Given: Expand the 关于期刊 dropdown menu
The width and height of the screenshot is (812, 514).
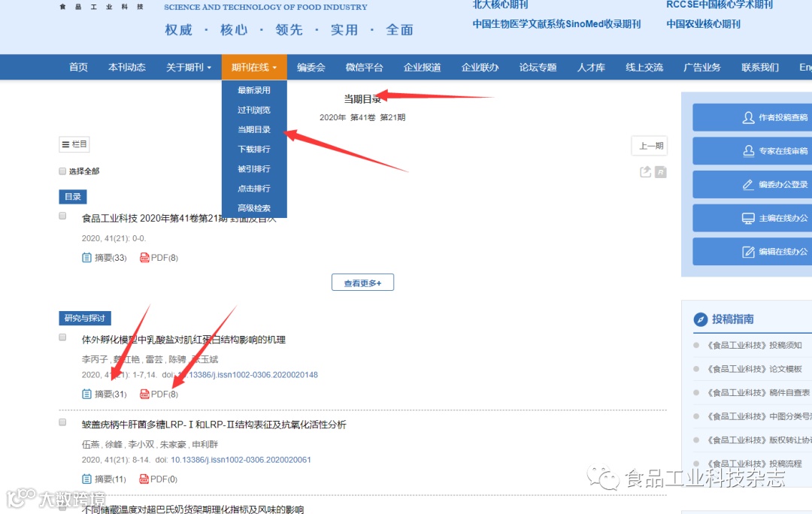Looking at the screenshot, I should pos(189,68).
